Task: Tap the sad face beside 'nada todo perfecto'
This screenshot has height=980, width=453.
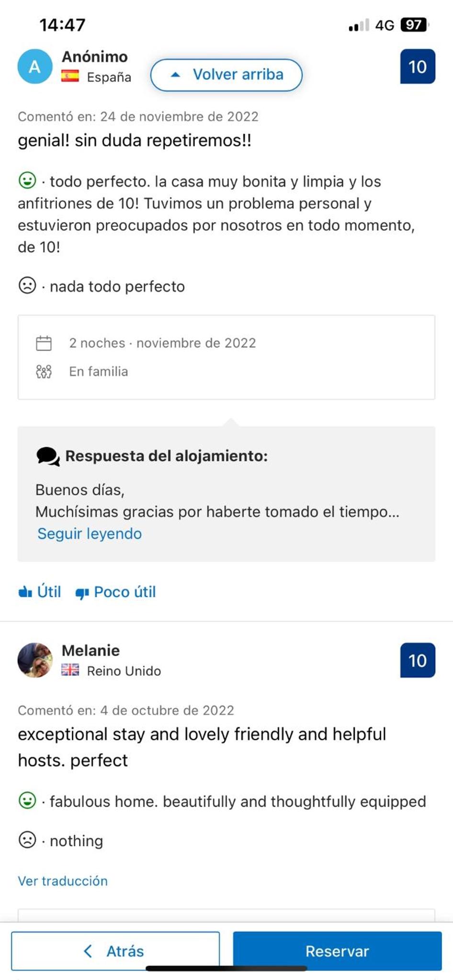Action: 27,285
